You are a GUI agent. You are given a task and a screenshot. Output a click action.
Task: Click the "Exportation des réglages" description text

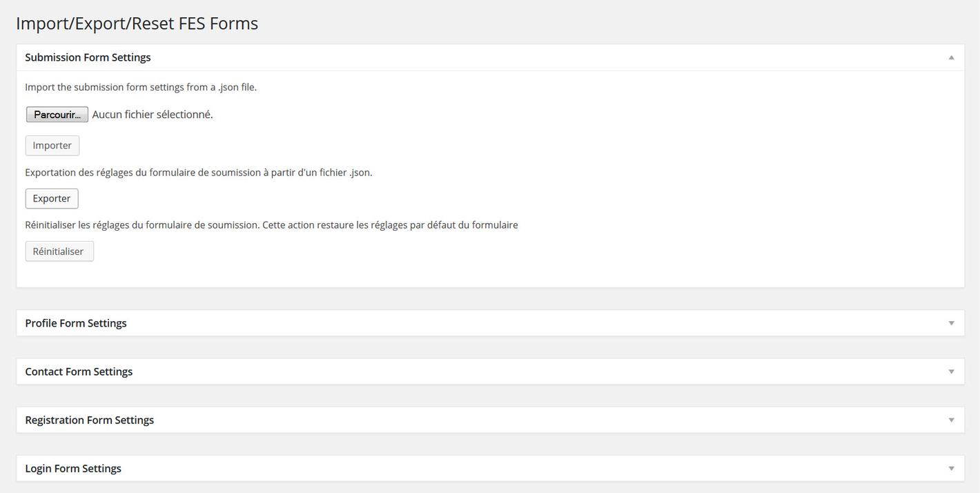[199, 173]
